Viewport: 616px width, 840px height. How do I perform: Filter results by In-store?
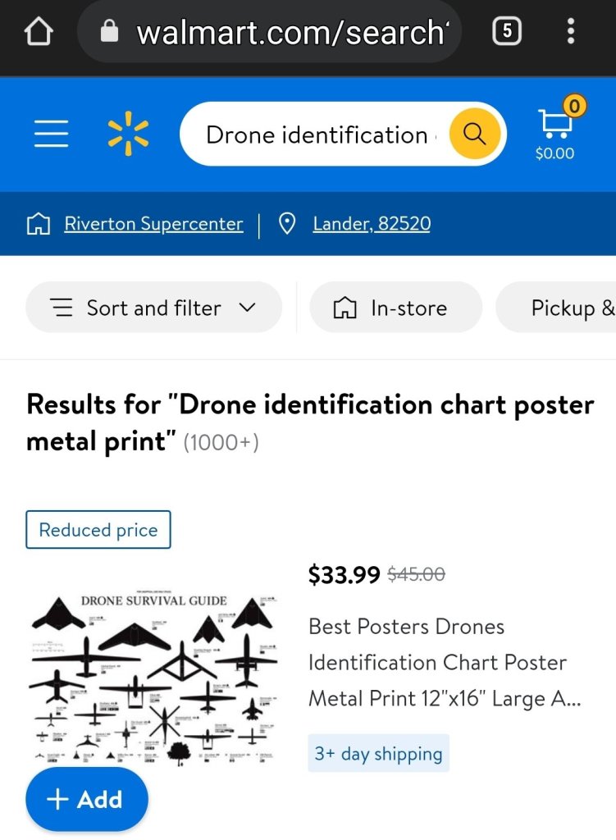(395, 308)
